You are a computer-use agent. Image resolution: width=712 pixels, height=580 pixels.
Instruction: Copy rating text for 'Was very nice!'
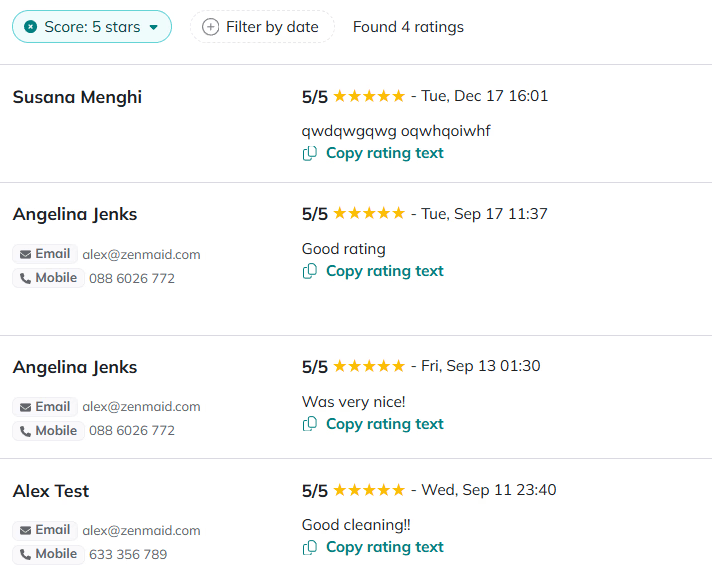tap(384, 424)
